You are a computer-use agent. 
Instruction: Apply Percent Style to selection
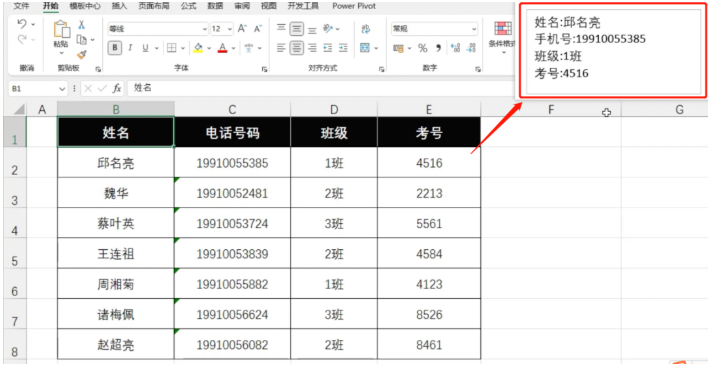(x=422, y=48)
